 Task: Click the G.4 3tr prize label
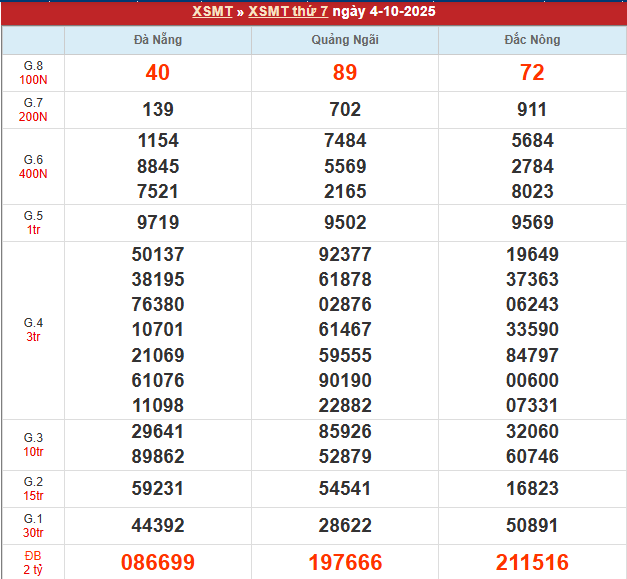point(33,330)
